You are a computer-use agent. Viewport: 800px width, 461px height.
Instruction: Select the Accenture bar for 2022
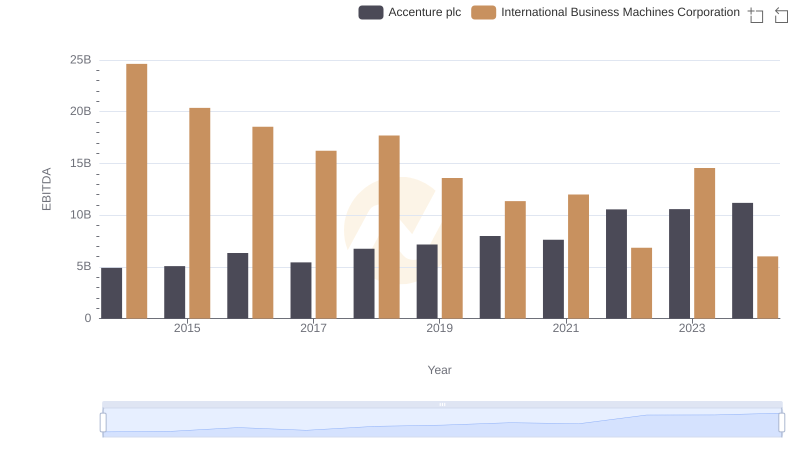pos(616,264)
